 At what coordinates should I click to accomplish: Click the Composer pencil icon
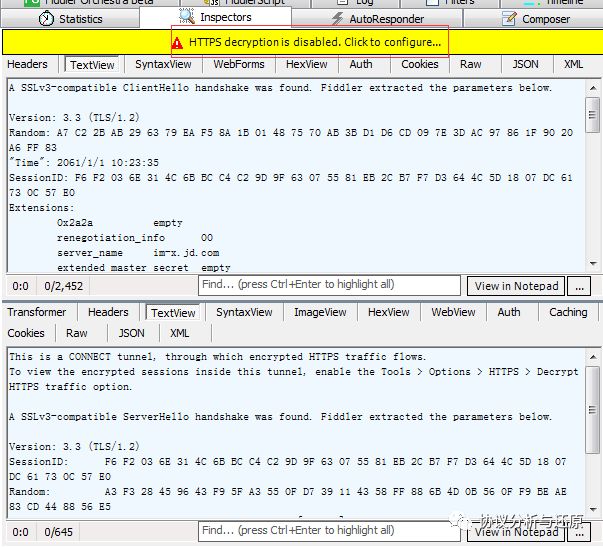coord(510,18)
